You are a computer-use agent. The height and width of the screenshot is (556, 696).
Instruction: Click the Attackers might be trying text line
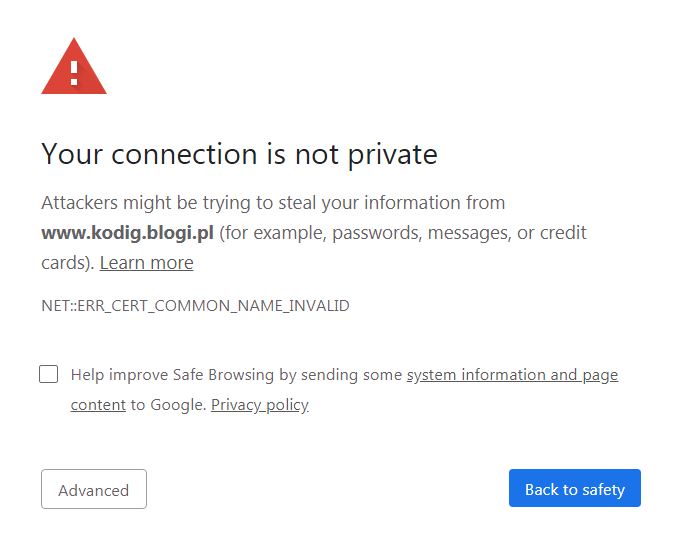[273, 203]
